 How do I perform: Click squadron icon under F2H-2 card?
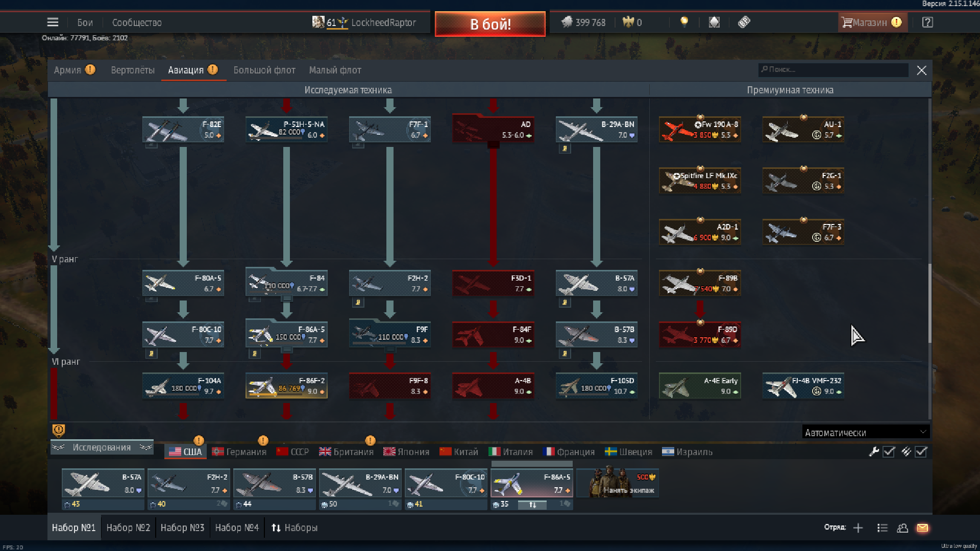click(358, 303)
